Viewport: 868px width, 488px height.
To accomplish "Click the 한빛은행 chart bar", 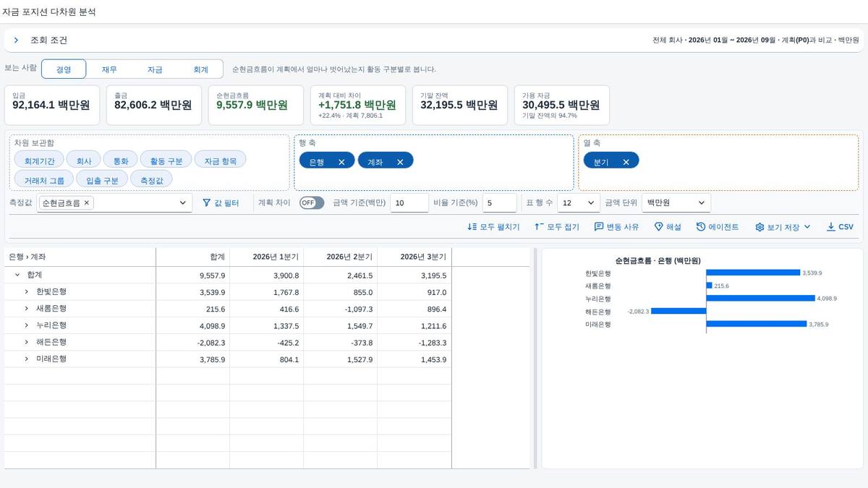I will (x=753, y=273).
